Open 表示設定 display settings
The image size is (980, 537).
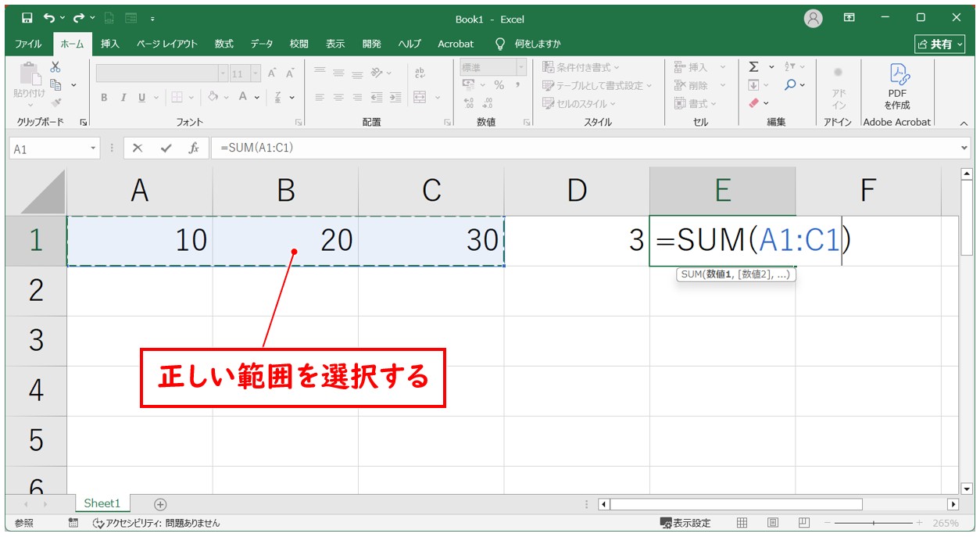click(x=685, y=523)
